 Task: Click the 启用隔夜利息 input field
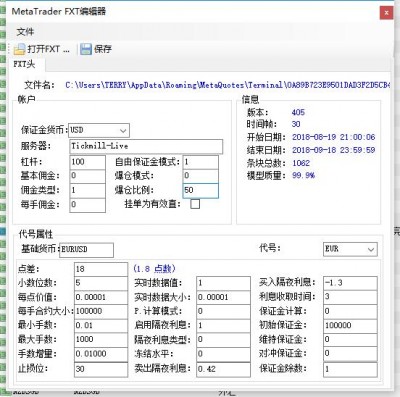pos(223,325)
